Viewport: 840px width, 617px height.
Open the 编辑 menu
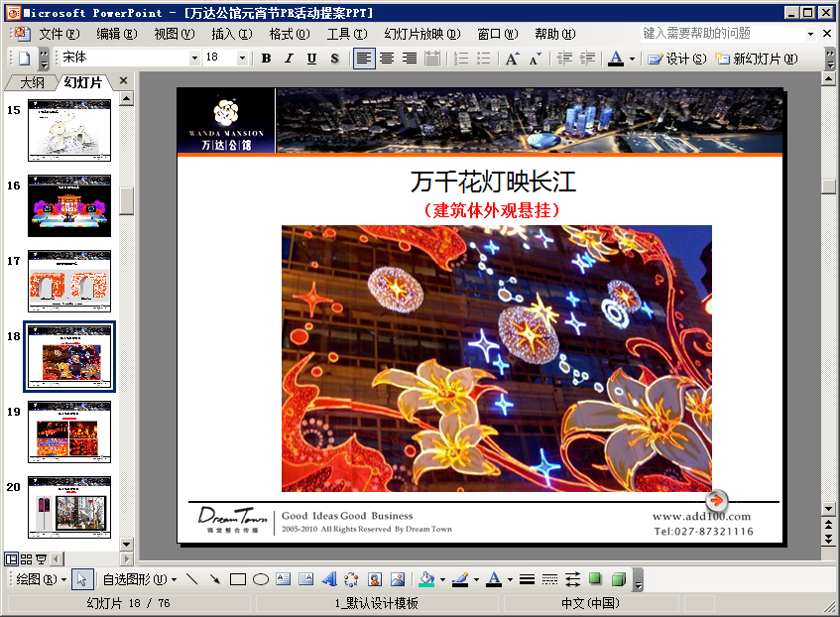[x=116, y=34]
